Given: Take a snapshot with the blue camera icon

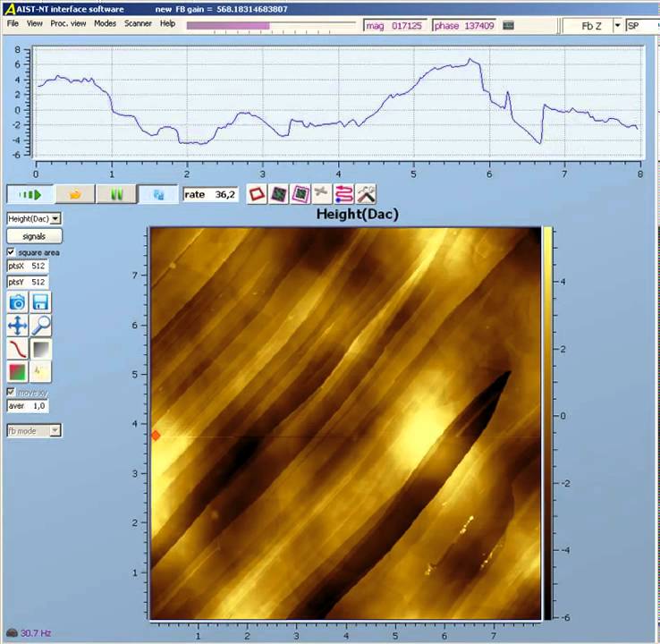Looking at the screenshot, I should tap(17, 301).
